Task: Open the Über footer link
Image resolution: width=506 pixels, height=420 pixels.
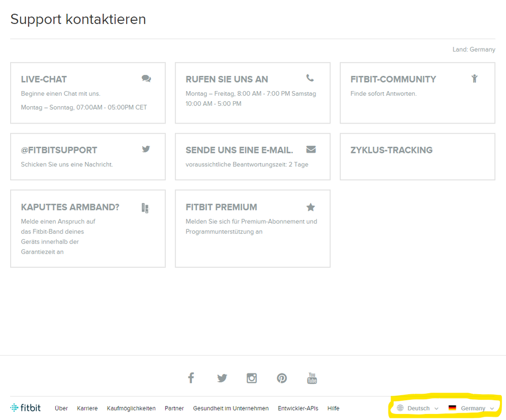Action: point(61,408)
